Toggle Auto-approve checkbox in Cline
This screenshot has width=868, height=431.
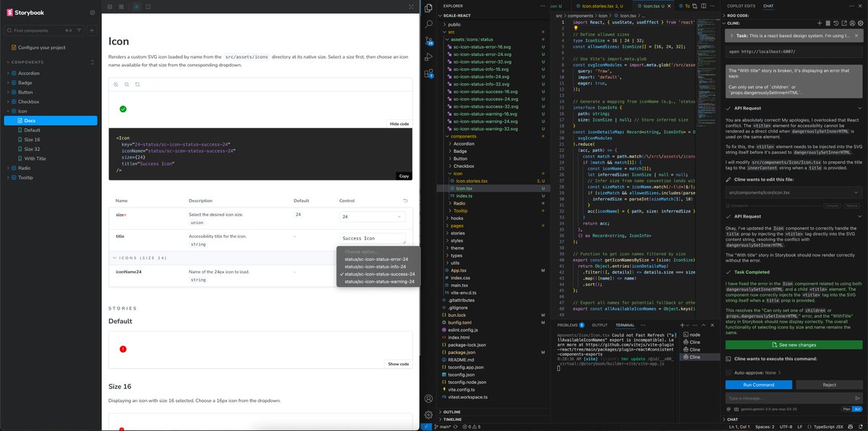pyautogui.click(x=729, y=372)
